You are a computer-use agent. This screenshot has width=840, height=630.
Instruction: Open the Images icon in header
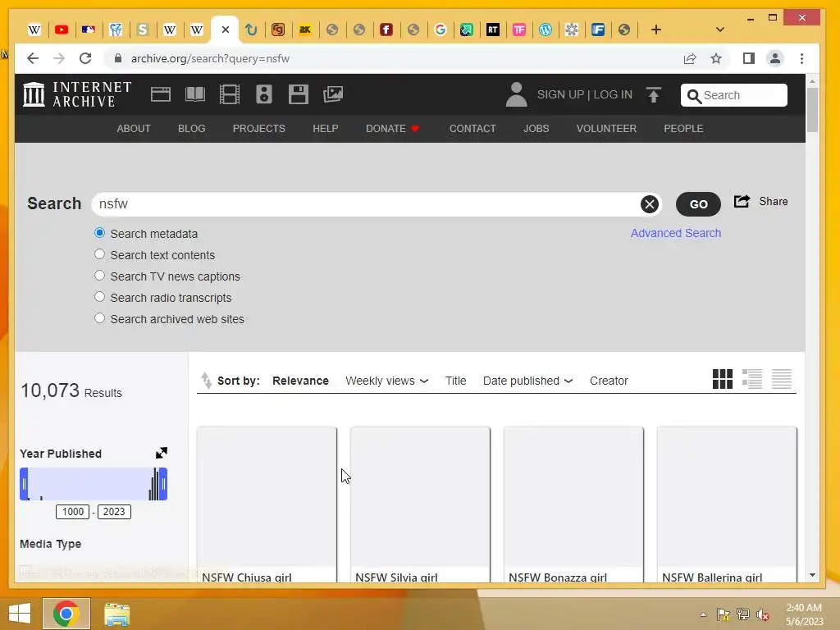333,95
